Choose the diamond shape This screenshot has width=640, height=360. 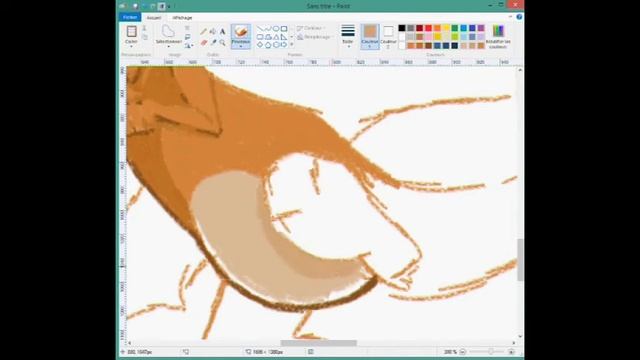pos(260,44)
